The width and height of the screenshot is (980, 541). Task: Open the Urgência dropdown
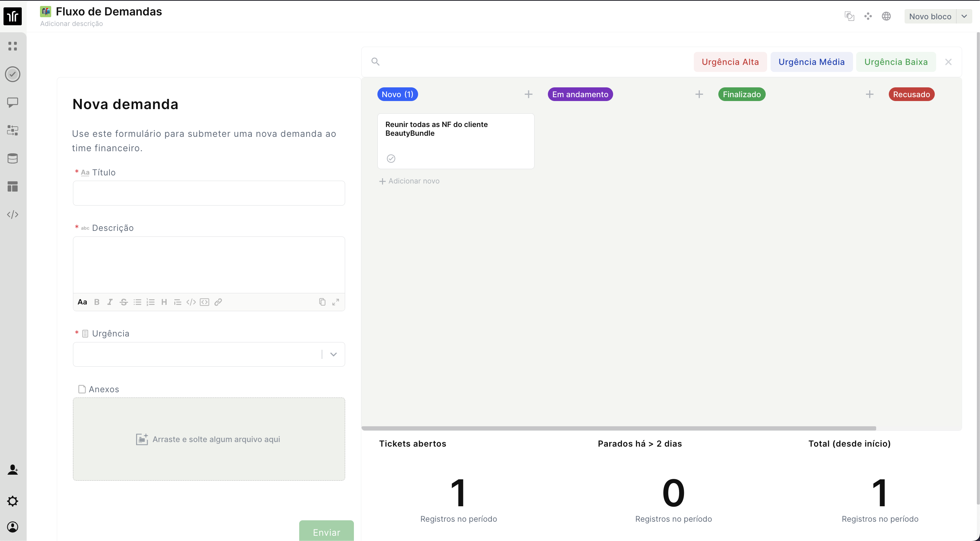click(x=333, y=355)
